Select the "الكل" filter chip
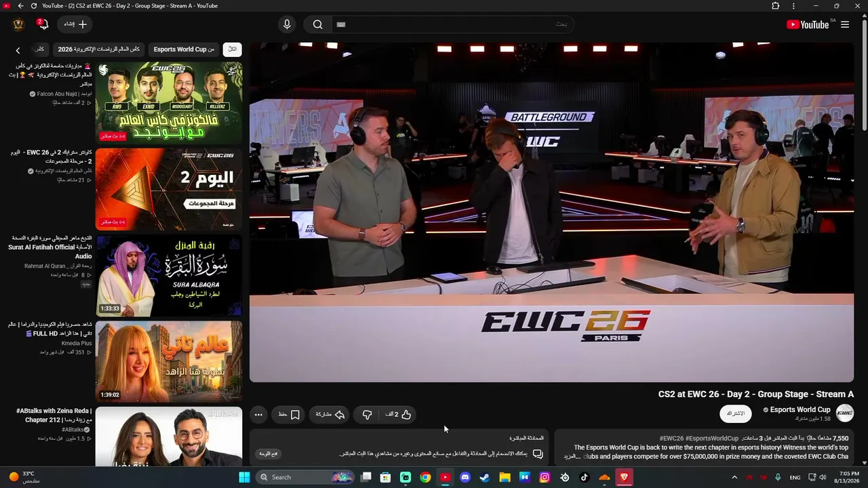Viewport: 868px width, 488px height. click(x=232, y=49)
